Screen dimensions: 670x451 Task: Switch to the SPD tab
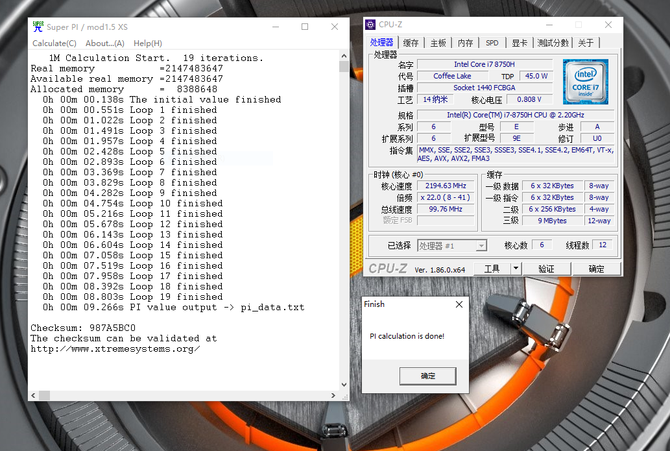click(492, 43)
